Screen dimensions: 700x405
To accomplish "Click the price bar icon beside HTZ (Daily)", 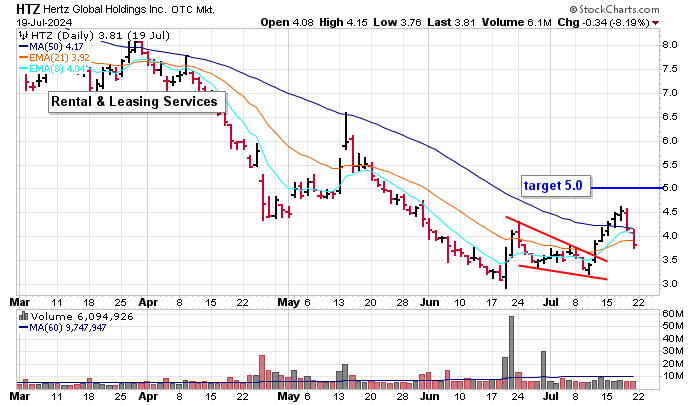I will click(x=23, y=35).
